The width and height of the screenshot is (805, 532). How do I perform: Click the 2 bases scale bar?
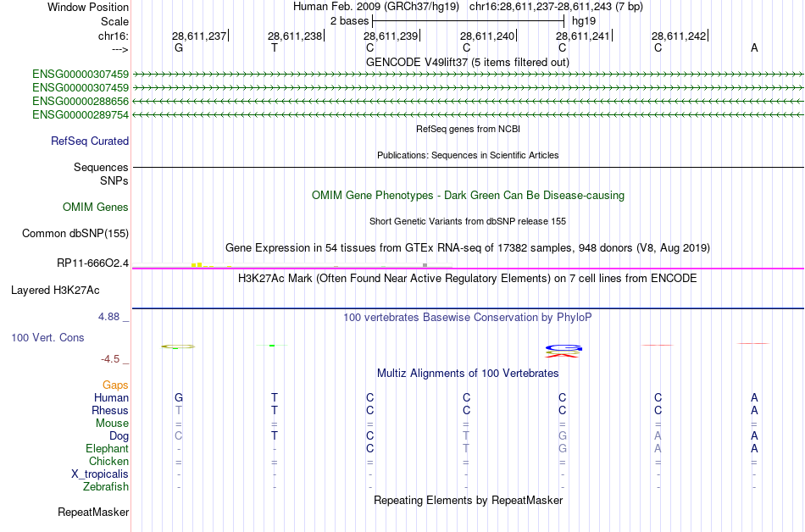(x=469, y=21)
